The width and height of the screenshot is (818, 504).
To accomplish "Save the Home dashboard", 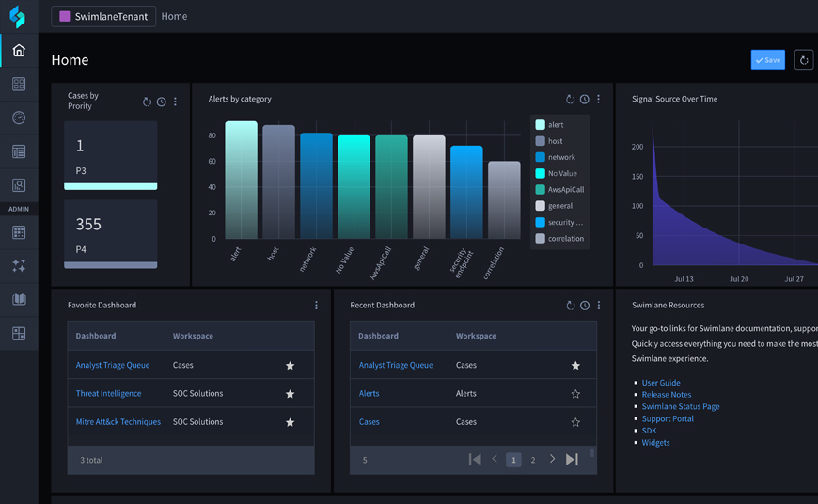I will (x=768, y=60).
